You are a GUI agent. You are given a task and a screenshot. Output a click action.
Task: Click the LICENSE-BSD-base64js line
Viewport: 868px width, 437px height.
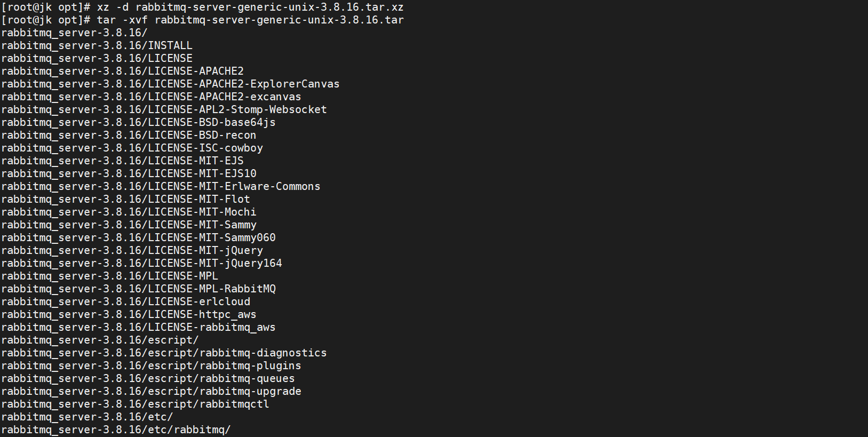coord(138,123)
